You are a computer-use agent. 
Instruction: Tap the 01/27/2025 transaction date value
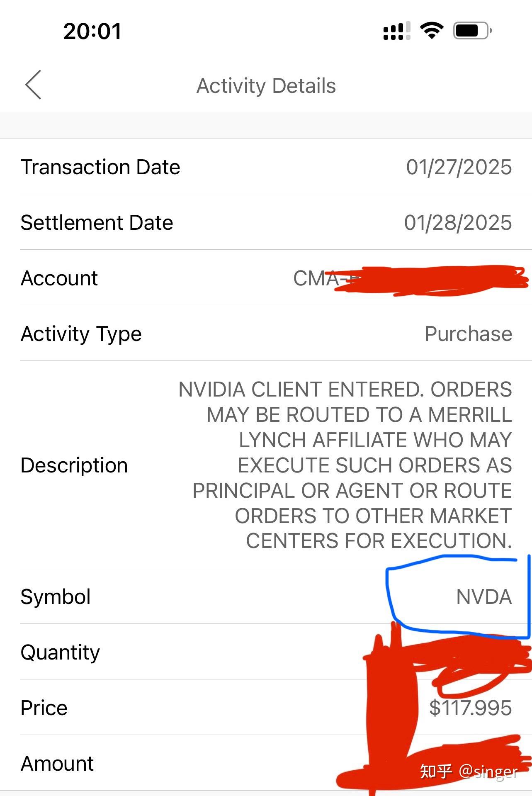(x=459, y=167)
